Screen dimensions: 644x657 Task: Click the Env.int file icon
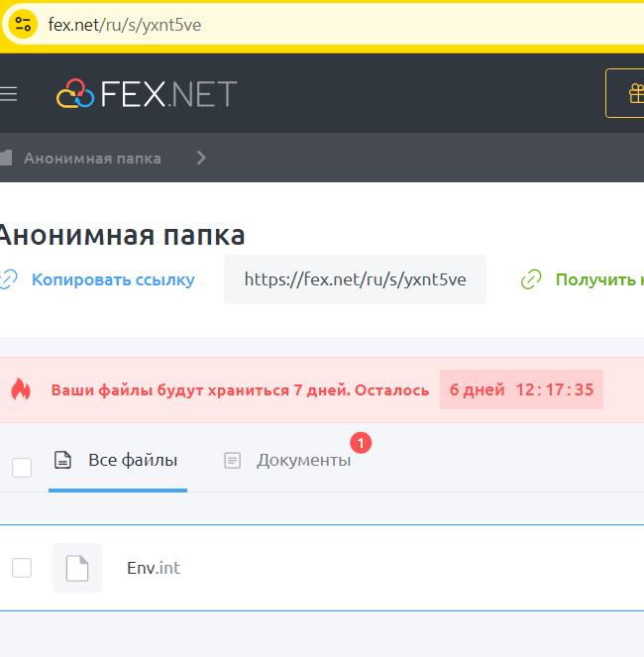pos(76,568)
